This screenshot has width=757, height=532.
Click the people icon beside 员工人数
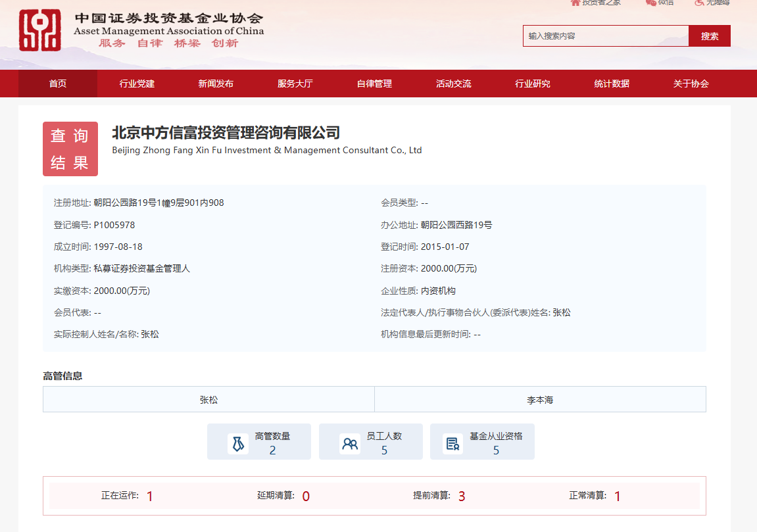click(x=350, y=444)
